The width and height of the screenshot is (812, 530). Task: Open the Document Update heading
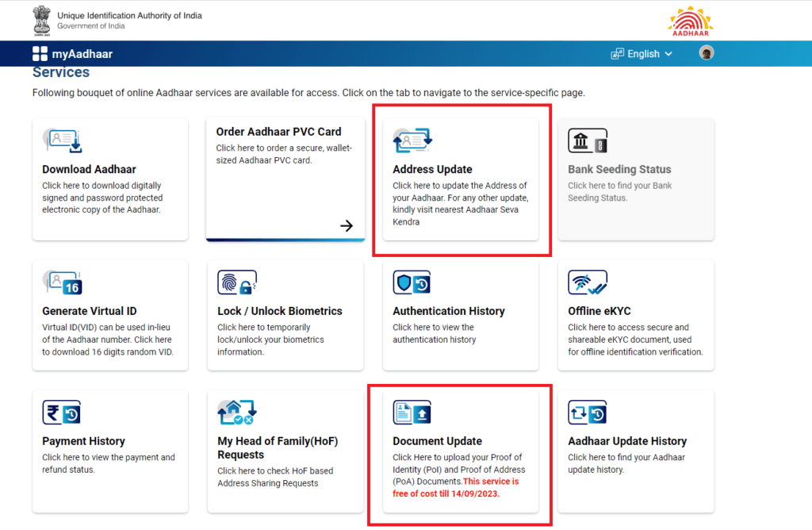[x=437, y=441]
